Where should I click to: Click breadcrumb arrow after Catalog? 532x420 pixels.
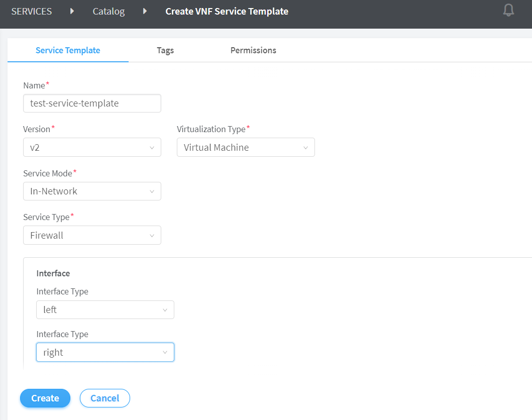point(145,11)
